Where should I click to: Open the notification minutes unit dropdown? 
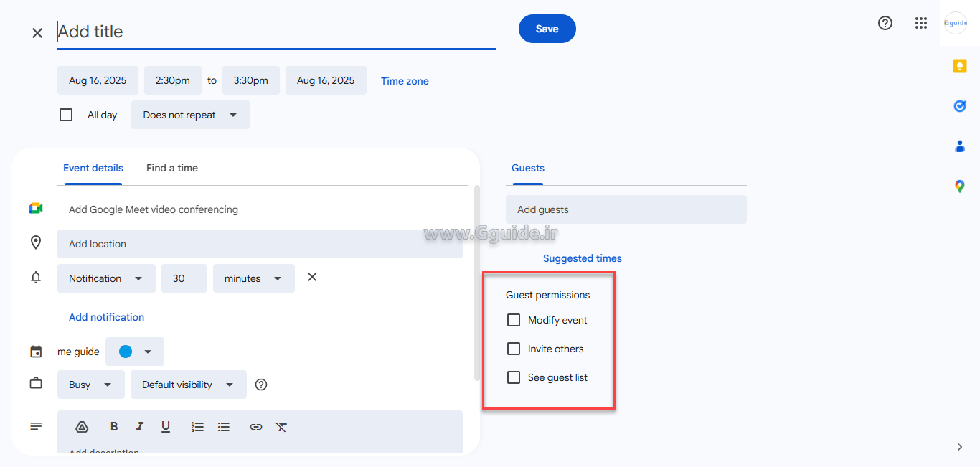[x=253, y=278]
